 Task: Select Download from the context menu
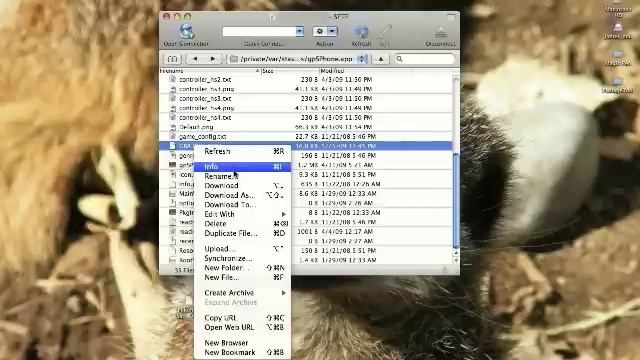tap(242, 186)
